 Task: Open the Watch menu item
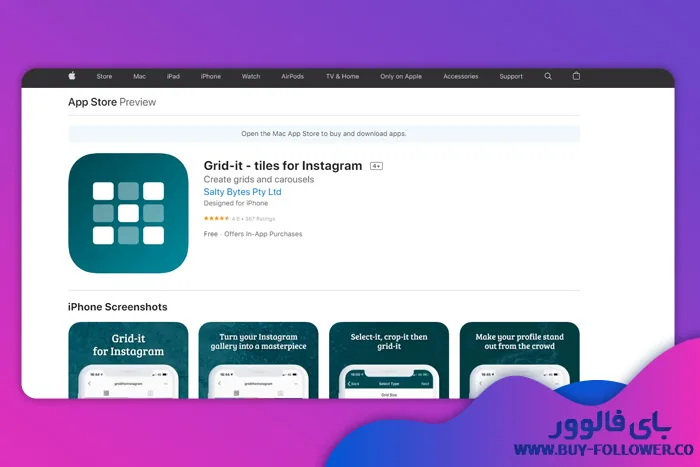[x=251, y=76]
